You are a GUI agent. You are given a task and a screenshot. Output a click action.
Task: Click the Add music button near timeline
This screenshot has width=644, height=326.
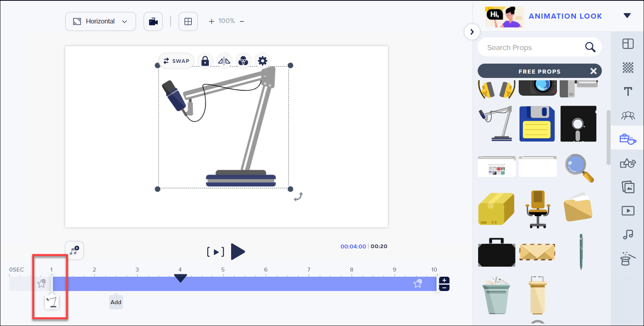pos(74,250)
